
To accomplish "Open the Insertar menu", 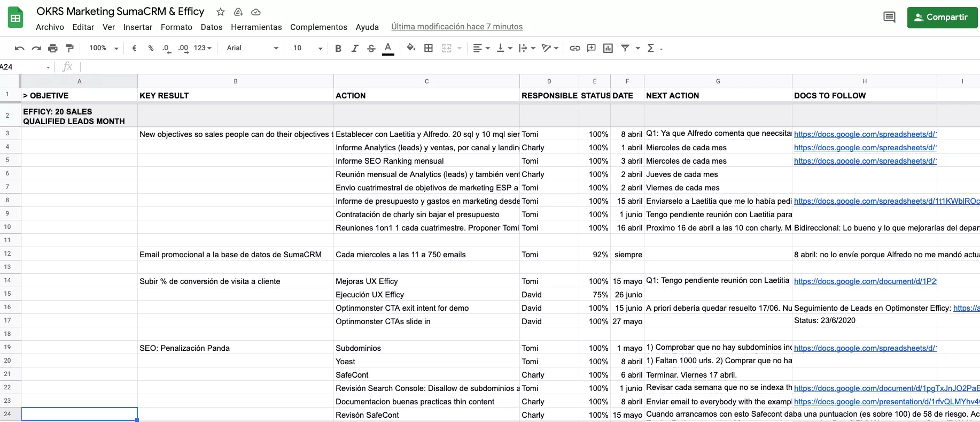I will point(137,27).
